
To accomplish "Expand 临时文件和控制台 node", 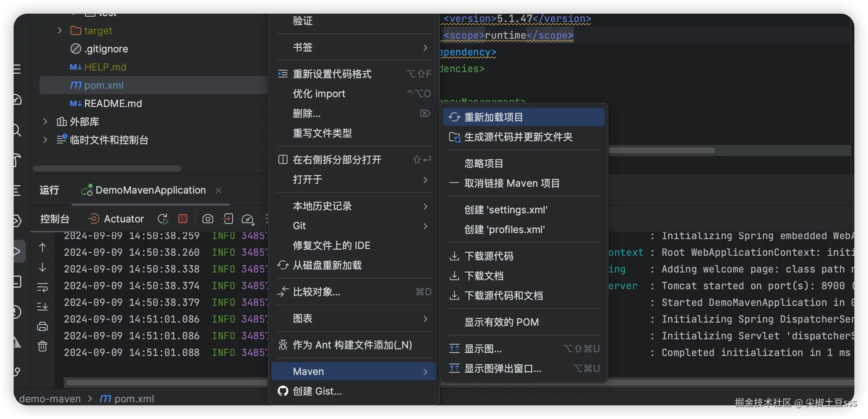I will [x=45, y=140].
